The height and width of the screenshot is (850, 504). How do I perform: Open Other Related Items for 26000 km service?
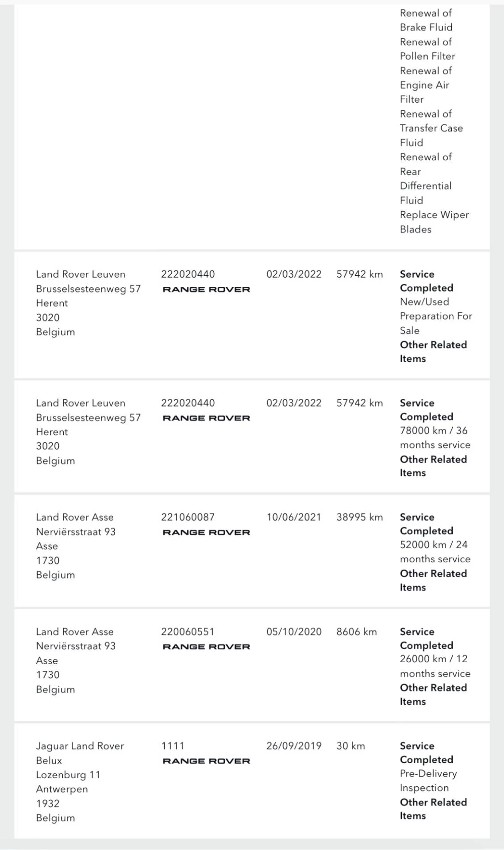(433, 694)
